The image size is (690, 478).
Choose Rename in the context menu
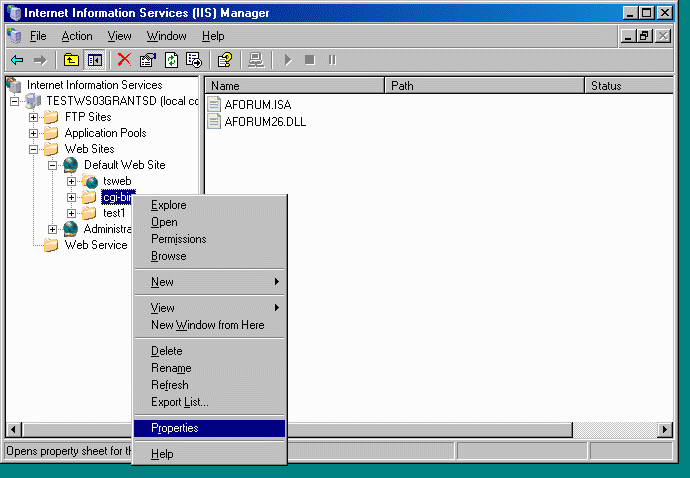tap(209, 368)
